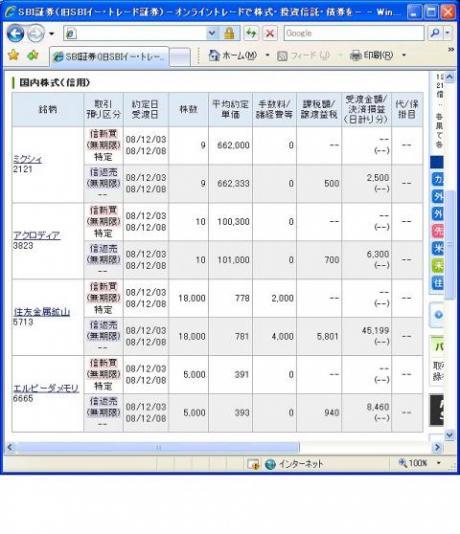Click the red X stop loading icon
Viewport: 460px width, 534px height.
pyautogui.click(x=270, y=33)
